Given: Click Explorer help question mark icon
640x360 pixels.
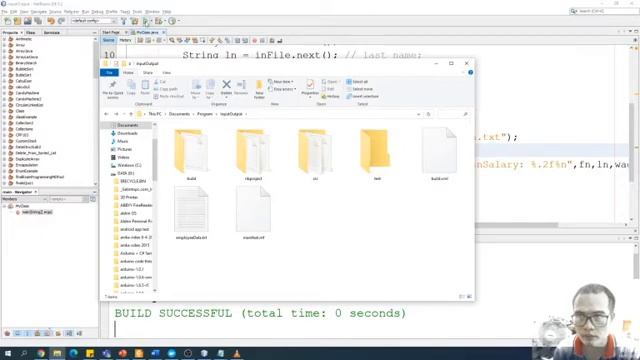Looking at the screenshot, I should click(x=470, y=72).
